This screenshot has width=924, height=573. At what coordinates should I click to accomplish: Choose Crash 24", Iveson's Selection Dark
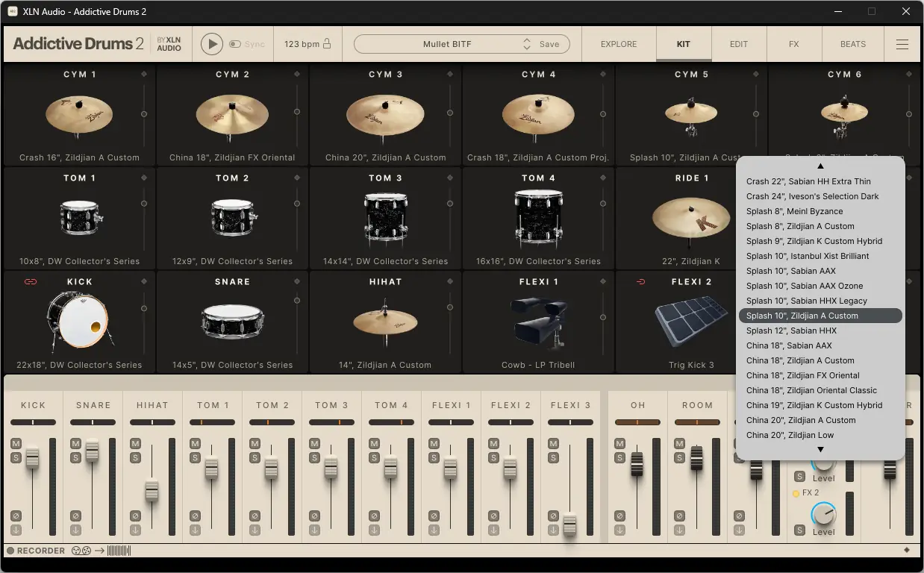(820, 196)
